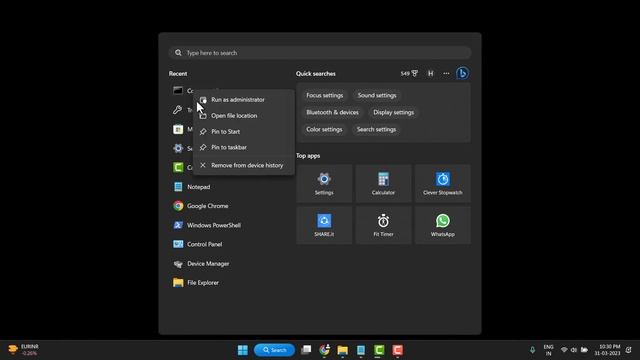The image size is (640, 360).
Task: Click the volume speaker tray icon
Action: (574, 350)
